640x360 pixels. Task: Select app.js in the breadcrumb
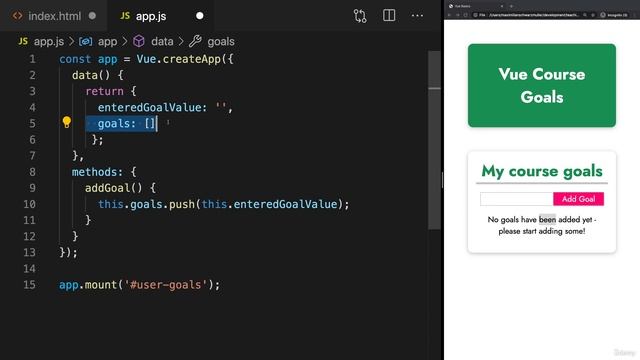(x=49, y=42)
